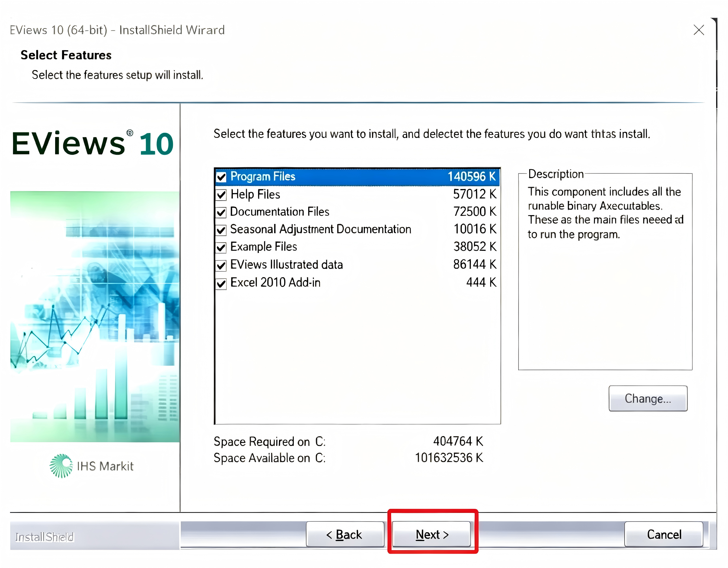728x568 pixels.
Task: Toggle Excel 2010 Add-in checkbox
Action: (221, 283)
